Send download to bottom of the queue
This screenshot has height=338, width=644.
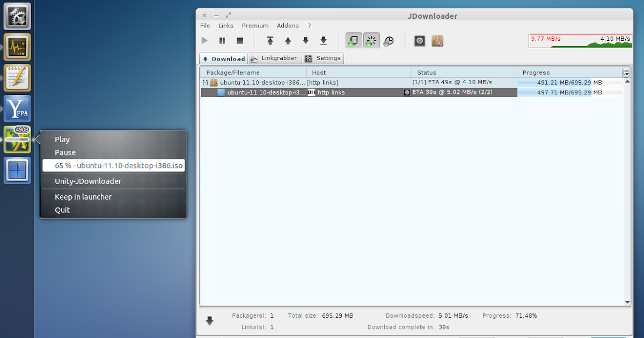tap(323, 40)
